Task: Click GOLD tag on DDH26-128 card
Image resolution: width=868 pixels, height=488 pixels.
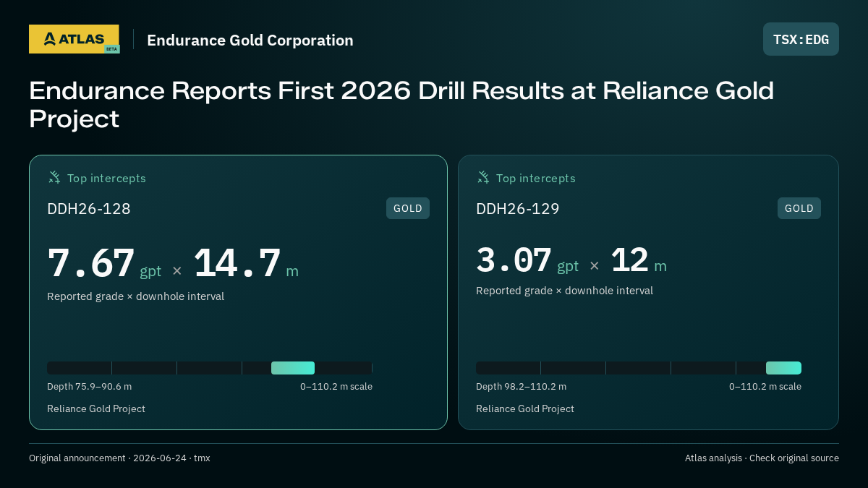Action: coord(408,208)
